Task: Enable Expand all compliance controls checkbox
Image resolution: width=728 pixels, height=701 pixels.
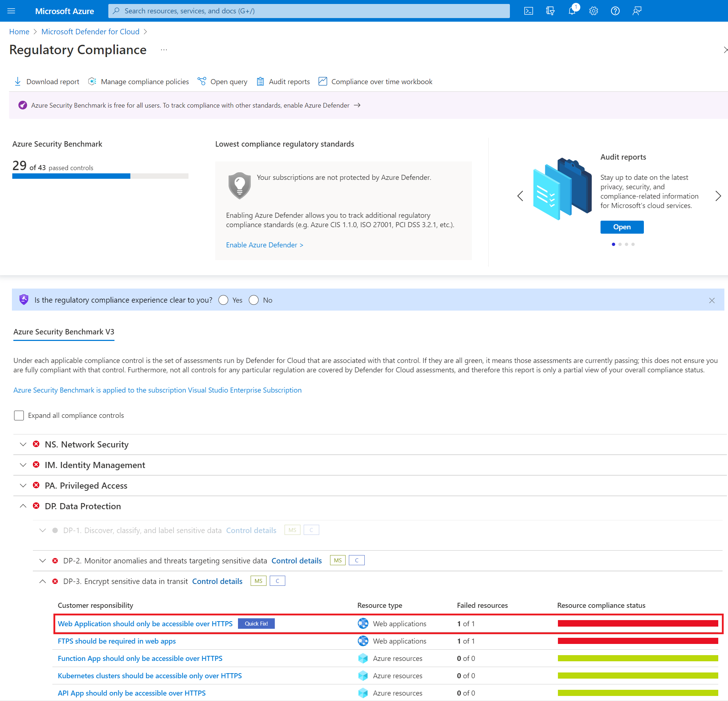Action: 18,415
